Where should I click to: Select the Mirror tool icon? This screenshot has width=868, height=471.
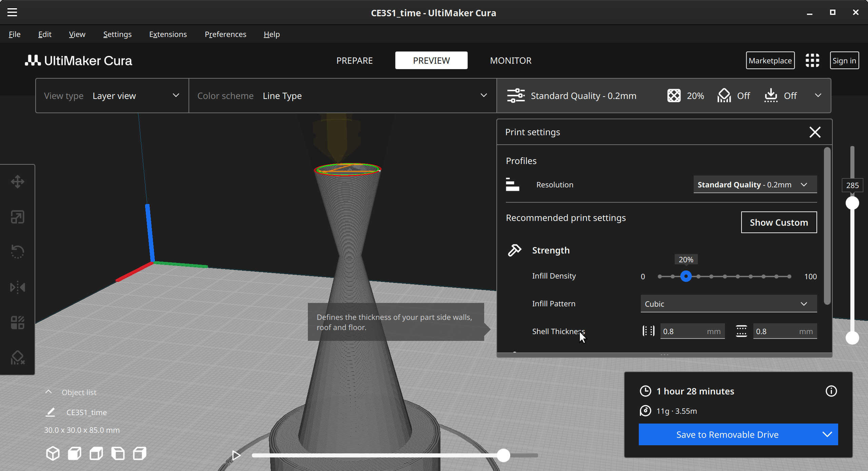pos(18,287)
